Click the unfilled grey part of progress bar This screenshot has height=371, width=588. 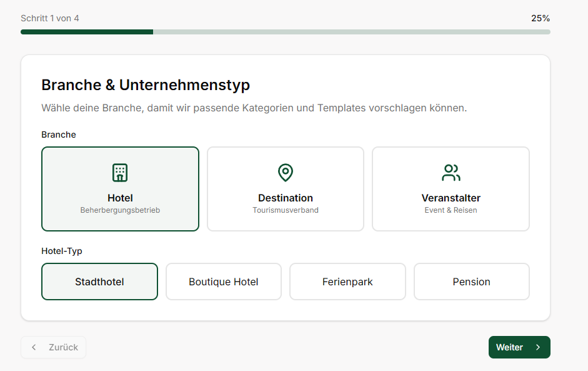coord(351,31)
